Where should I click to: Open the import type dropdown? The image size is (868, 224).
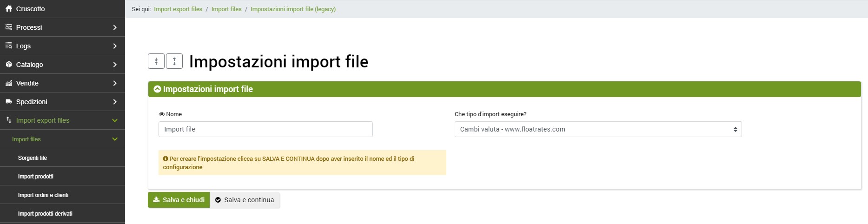click(598, 129)
